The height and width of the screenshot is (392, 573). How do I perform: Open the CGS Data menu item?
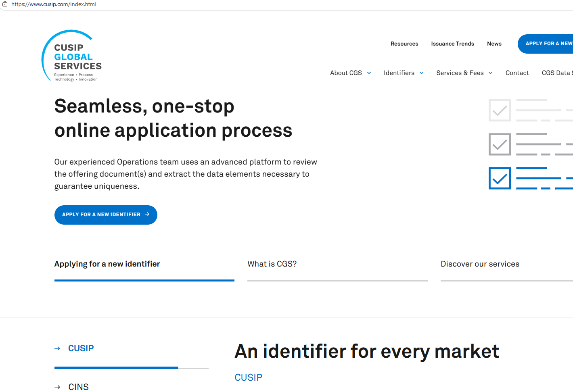557,73
